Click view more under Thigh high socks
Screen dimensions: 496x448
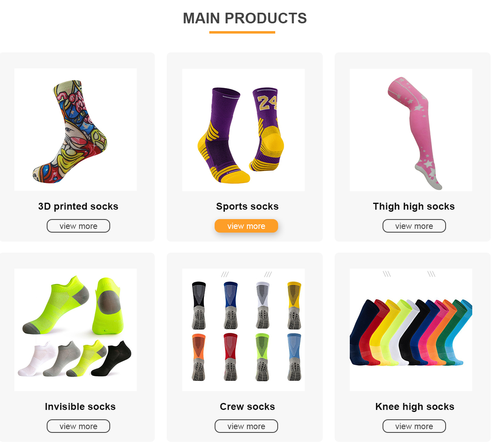tap(414, 226)
